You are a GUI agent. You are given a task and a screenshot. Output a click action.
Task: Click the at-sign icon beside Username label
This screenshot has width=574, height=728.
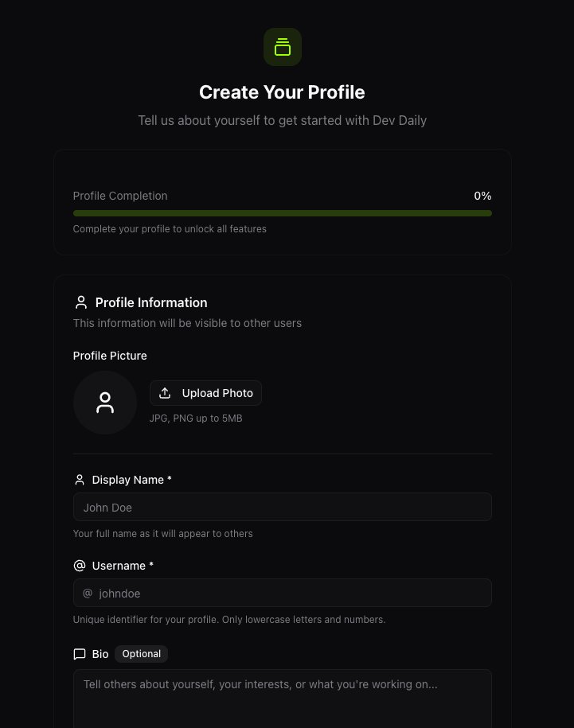tap(80, 566)
